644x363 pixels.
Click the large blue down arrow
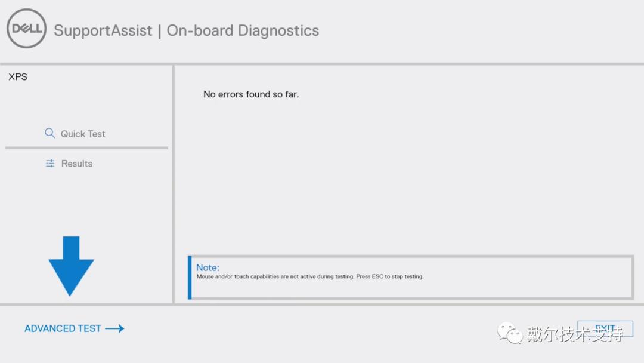tap(71, 266)
